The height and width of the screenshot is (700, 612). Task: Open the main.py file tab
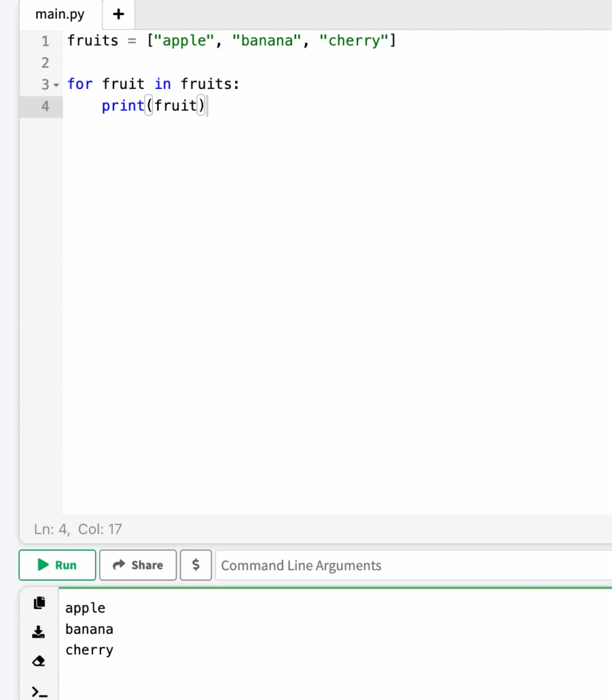click(60, 15)
